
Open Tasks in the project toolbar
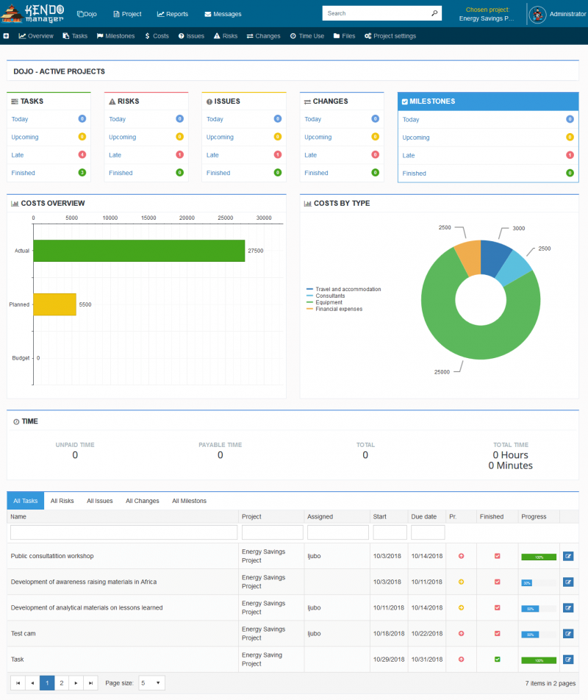click(x=75, y=36)
